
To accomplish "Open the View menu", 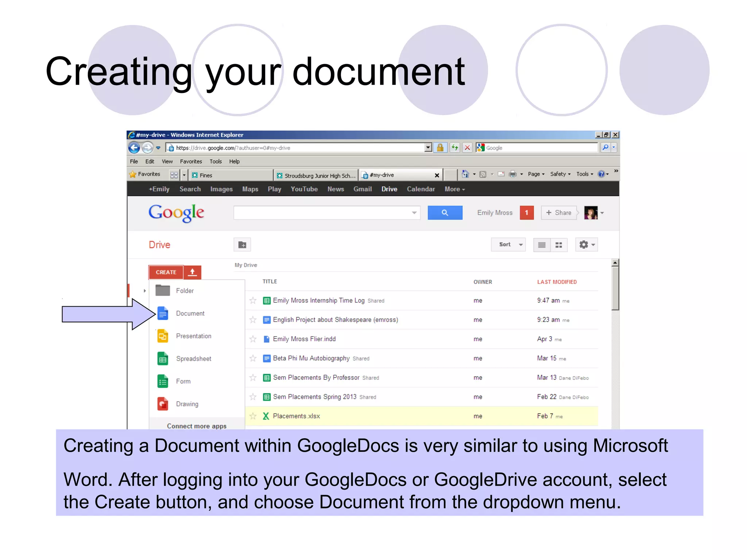I will (x=167, y=162).
